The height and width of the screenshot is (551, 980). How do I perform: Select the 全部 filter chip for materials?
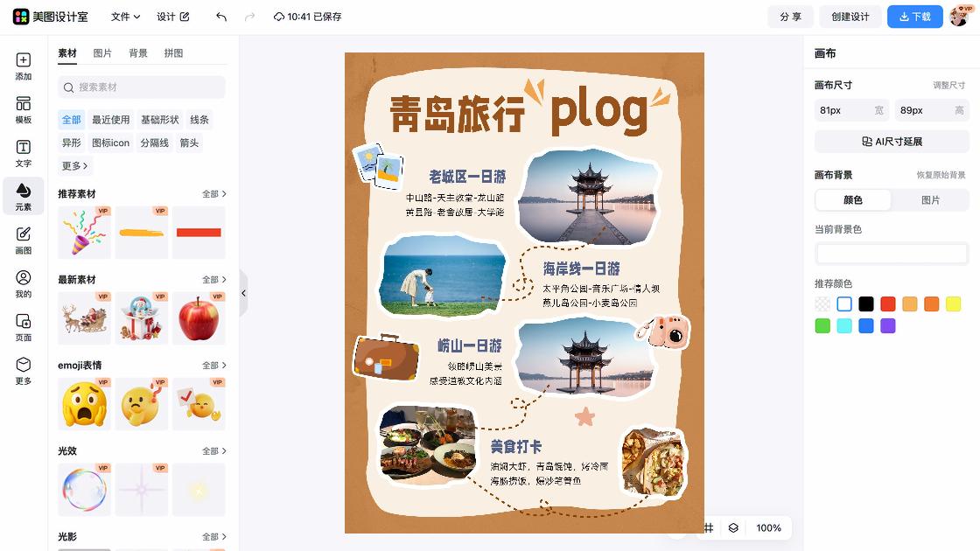pyautogui.click(x=71, y=119)
